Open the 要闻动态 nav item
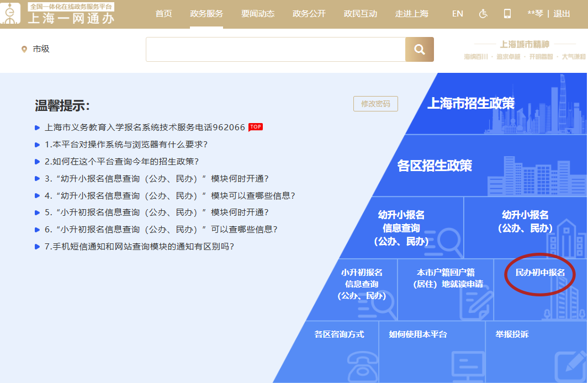The image size is (588, 383). [x=258, y=14]
